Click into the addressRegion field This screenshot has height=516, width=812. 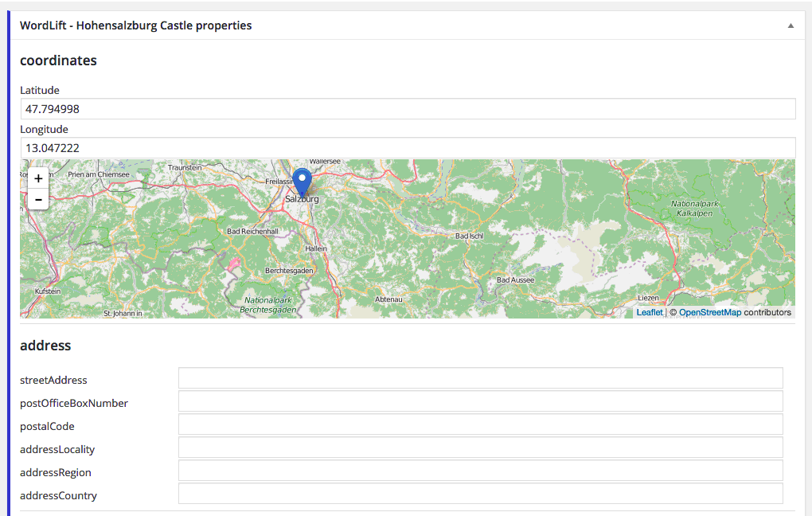pos(480,471)
